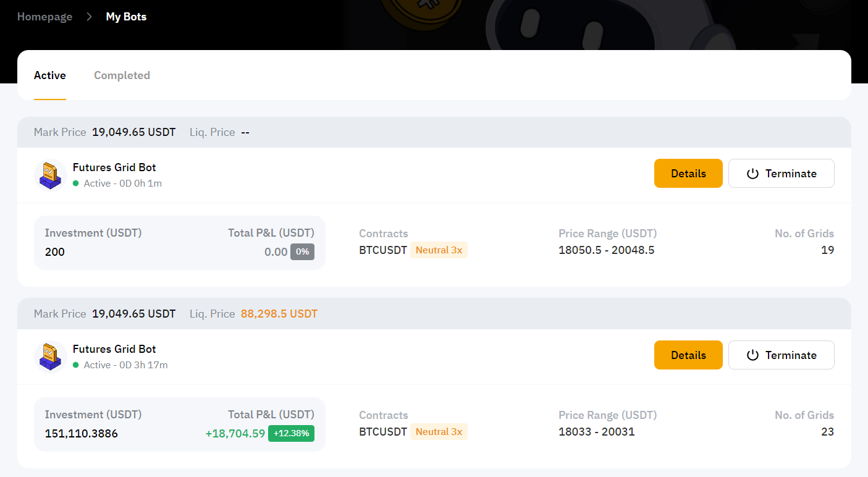The image size is (868, 477).
Task: Select the Active tab
Action: [50, 75]
